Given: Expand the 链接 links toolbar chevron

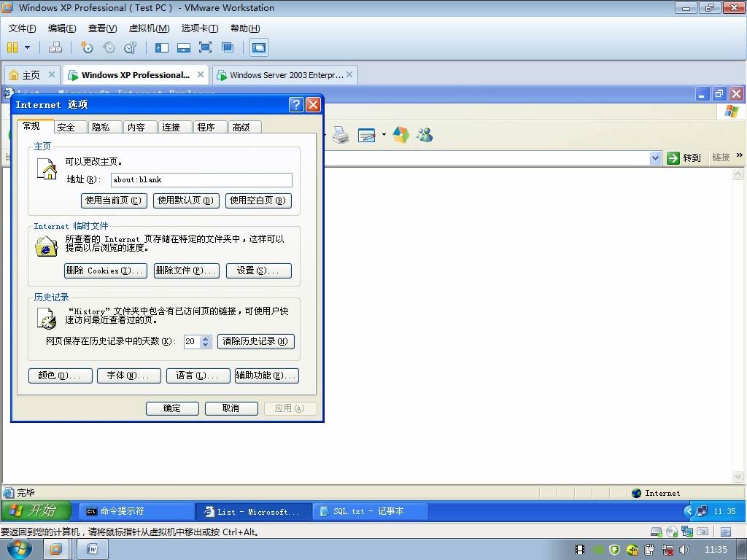Looking at the screenshot, I should [x=740, y=155].
